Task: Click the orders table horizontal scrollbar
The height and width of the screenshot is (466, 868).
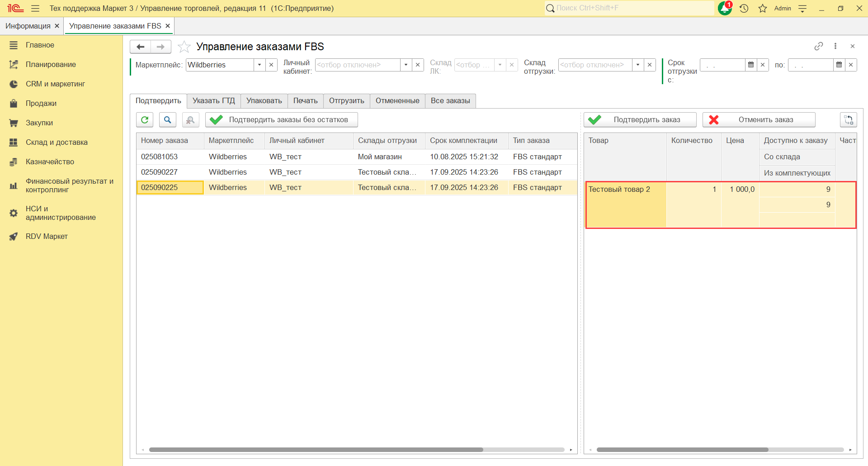Action: pyautogui.click(x=316, y=450)
